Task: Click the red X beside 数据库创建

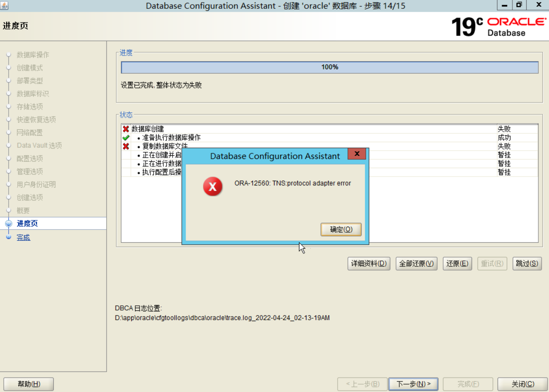Action: pos(126,129)
